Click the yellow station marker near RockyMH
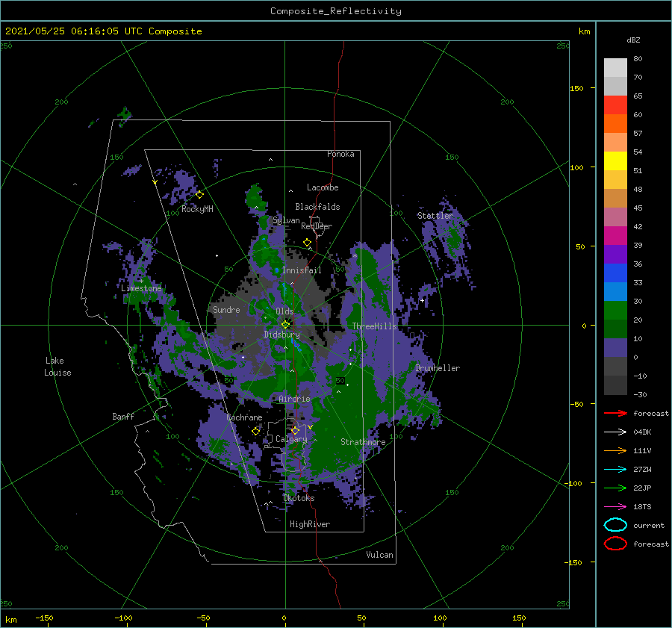The image size is (672, 628). [199, 195]
